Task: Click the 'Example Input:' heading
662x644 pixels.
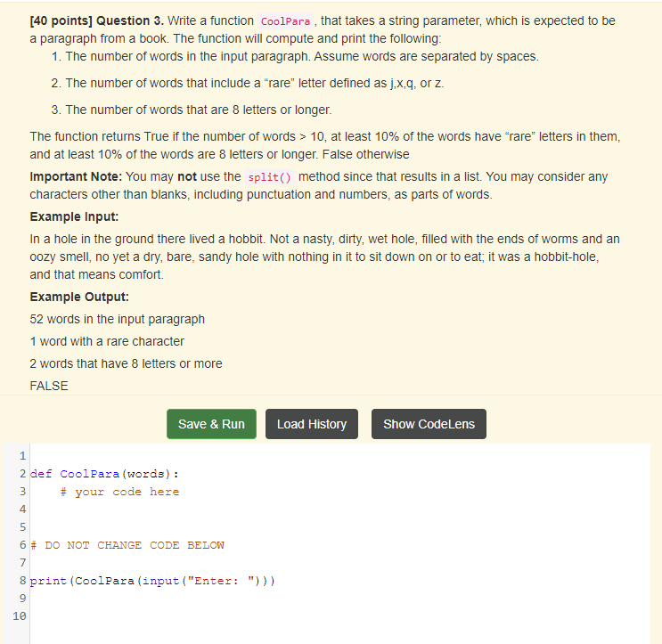Action: tap(74, 216)
